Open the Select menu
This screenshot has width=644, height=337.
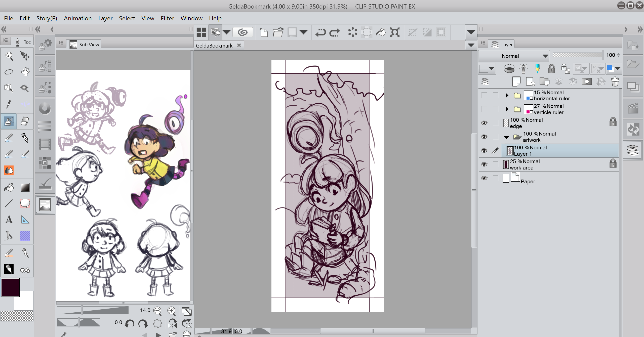(127, 18)
